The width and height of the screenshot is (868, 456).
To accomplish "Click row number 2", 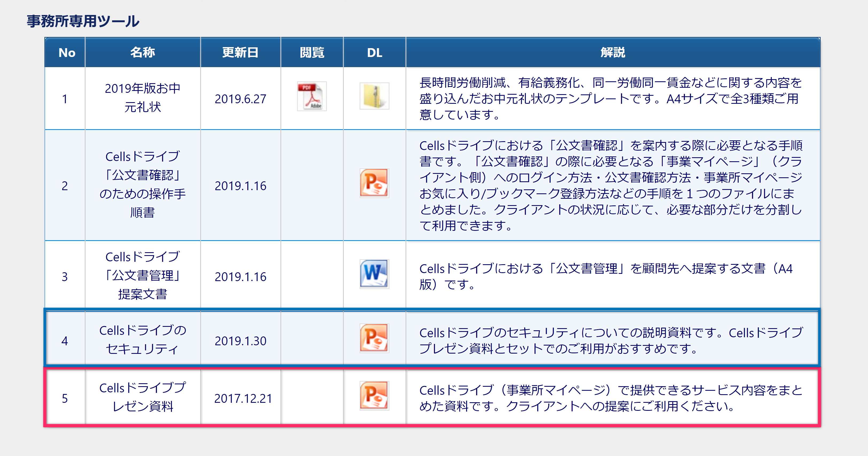I will [x=65, y=186].
